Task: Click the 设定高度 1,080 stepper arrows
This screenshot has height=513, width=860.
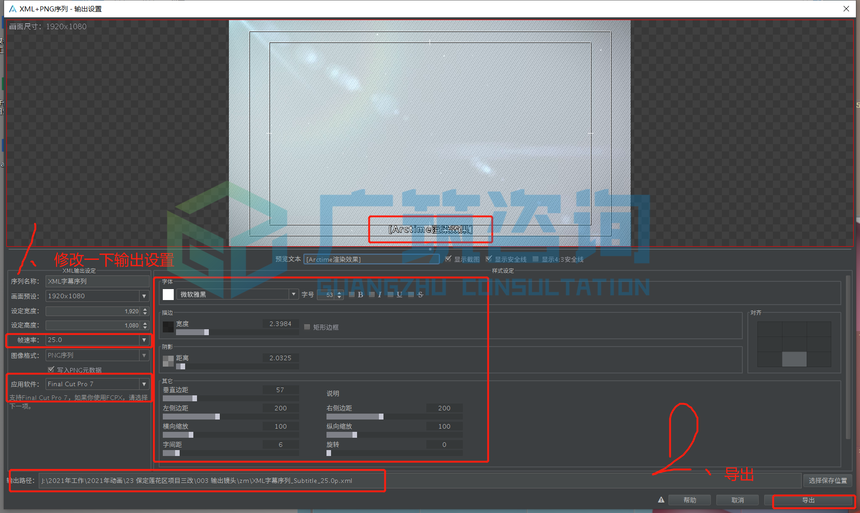Action: pyautogui.click(x=145, y=325)
